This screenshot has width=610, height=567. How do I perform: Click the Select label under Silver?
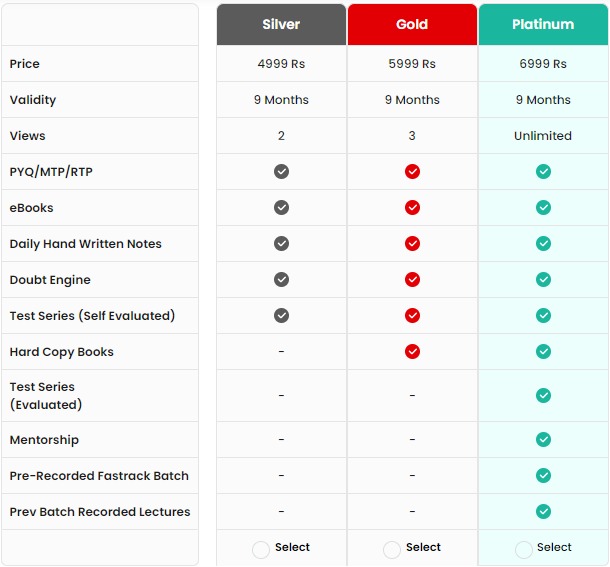click(292, 547)
